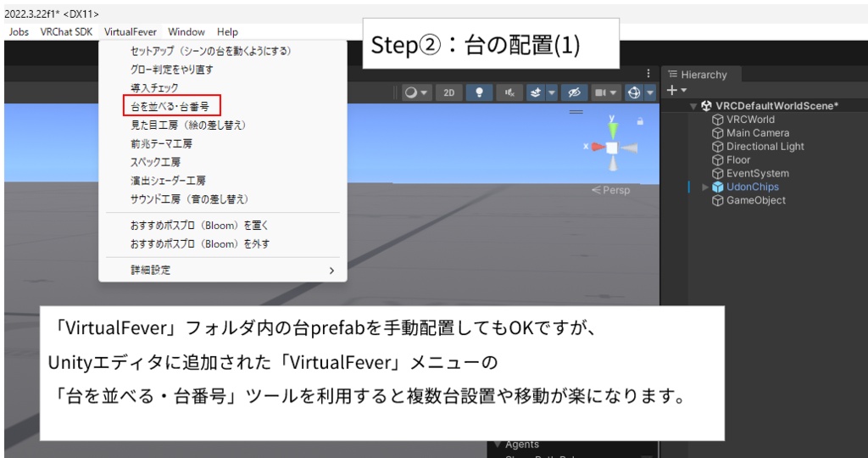Click the green Y axis of orientation gizmo
Viewport: 868px width, 458px height.
[612, 130]
